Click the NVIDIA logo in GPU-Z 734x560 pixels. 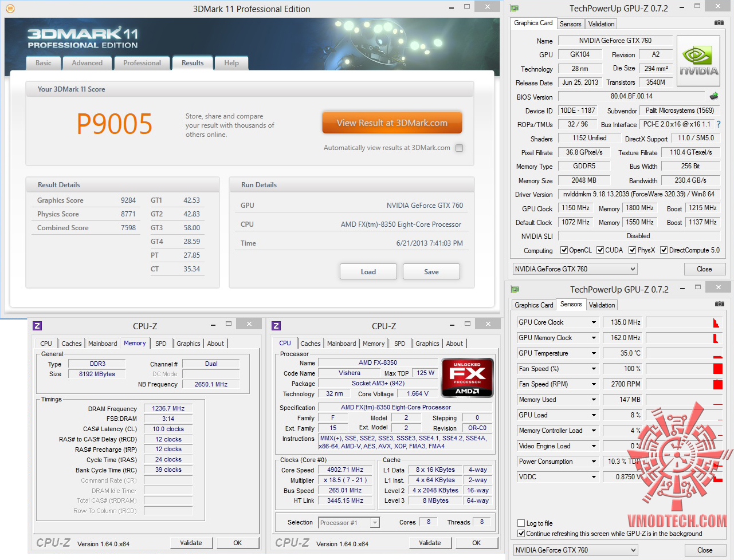(x=698, y=61)
